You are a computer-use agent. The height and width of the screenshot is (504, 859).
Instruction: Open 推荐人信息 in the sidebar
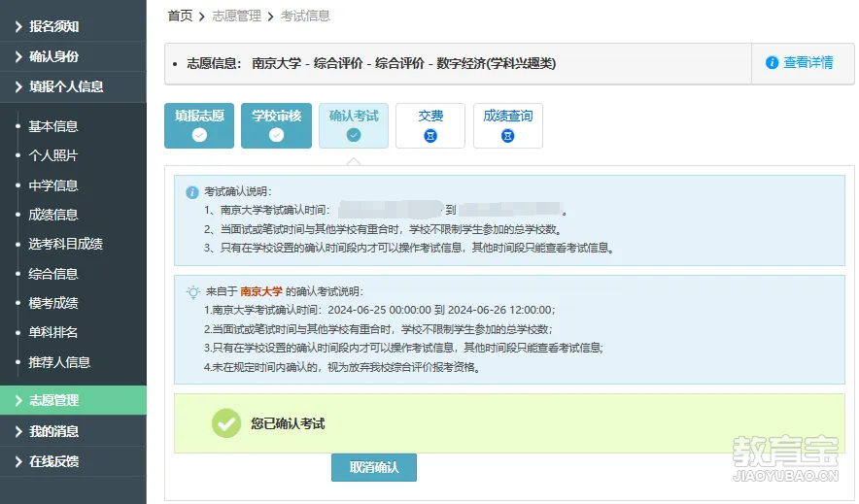click(59, 362)
